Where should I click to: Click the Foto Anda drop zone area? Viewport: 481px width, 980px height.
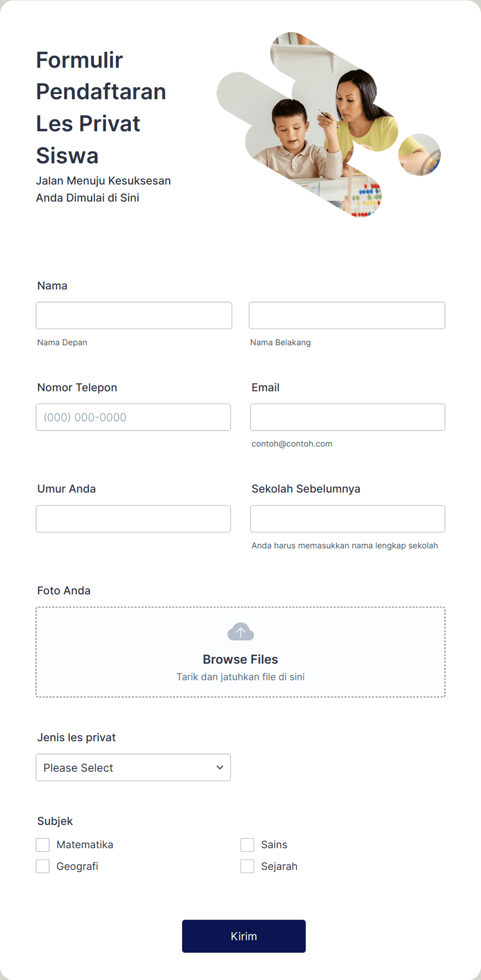(240, 652)
